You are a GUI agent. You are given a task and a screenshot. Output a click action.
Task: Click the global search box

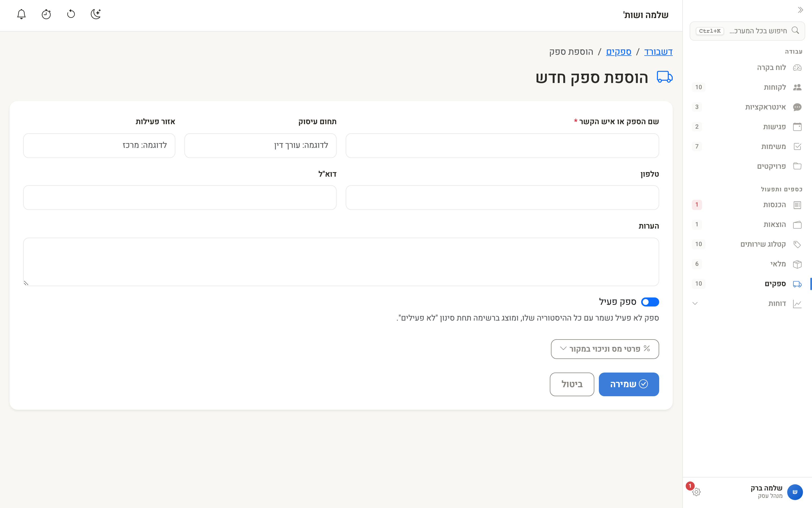pyautogui.click(x=747, y=31)
